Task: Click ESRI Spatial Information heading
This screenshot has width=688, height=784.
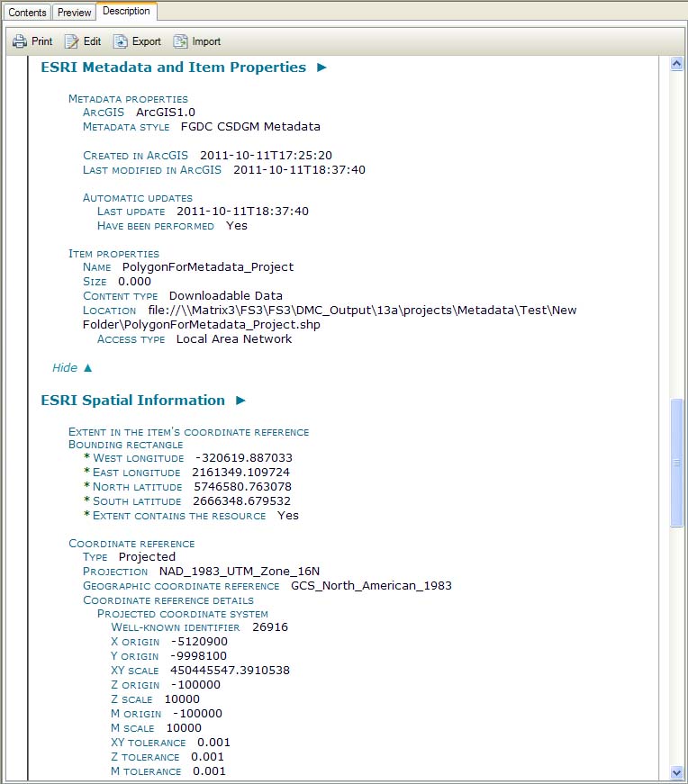Action: coord(132,401)
